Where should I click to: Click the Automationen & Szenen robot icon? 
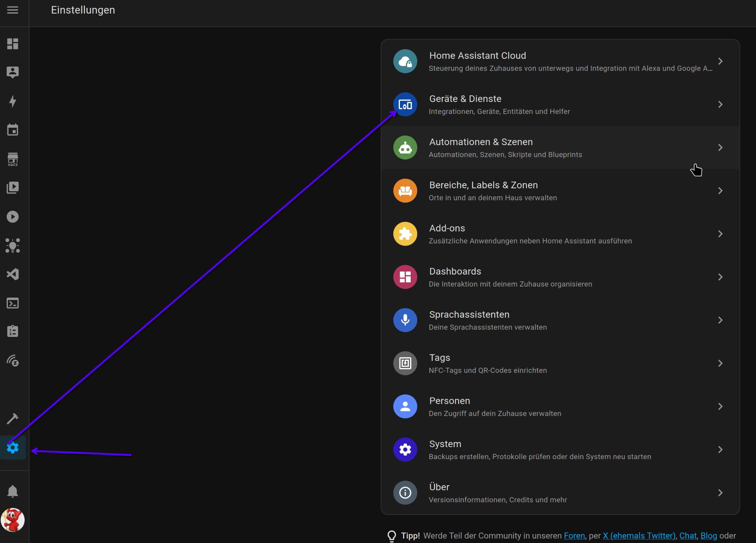pyautogui.click(x=405, y=148)
